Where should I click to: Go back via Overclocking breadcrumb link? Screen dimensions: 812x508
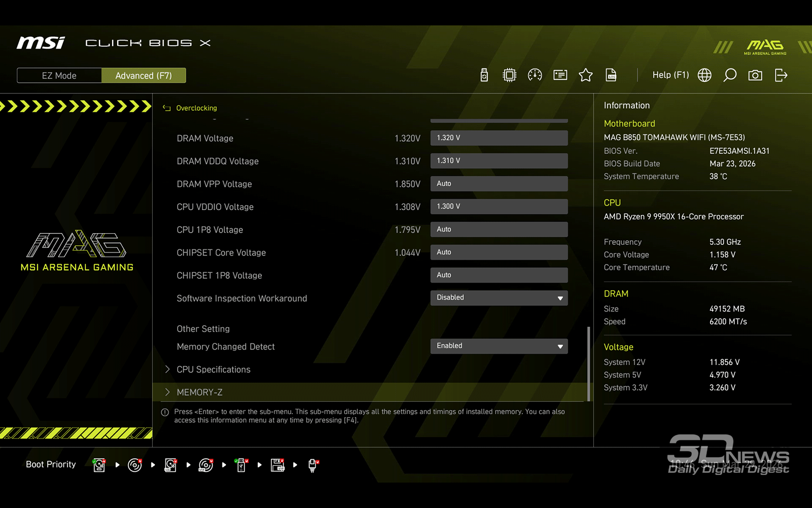click(196, 108)
